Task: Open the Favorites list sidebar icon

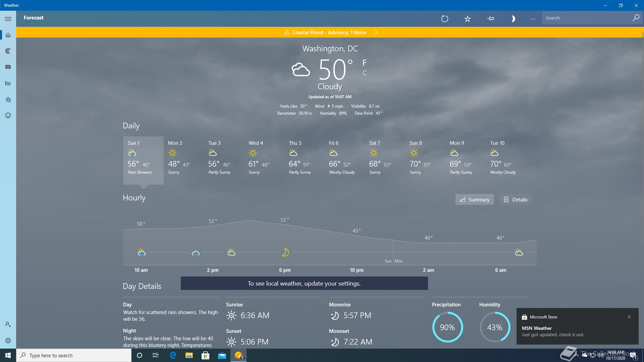Action: (x=8, y=100)
